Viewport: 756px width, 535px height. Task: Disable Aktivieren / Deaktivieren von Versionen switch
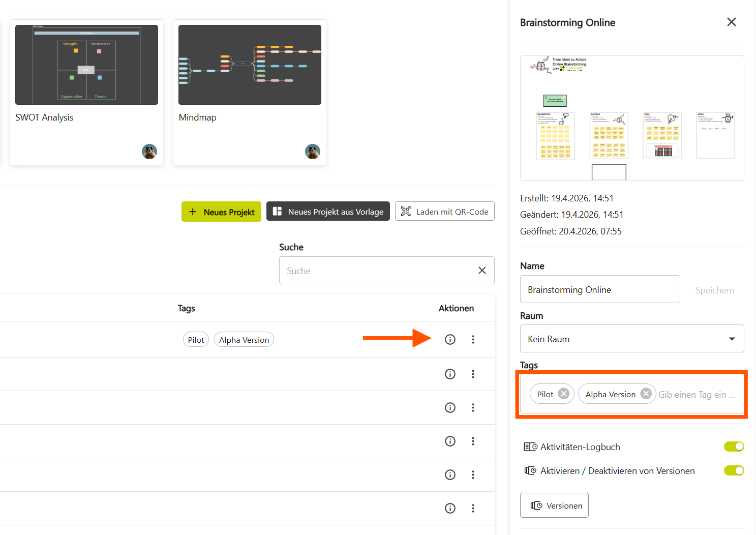pos(734,470)
